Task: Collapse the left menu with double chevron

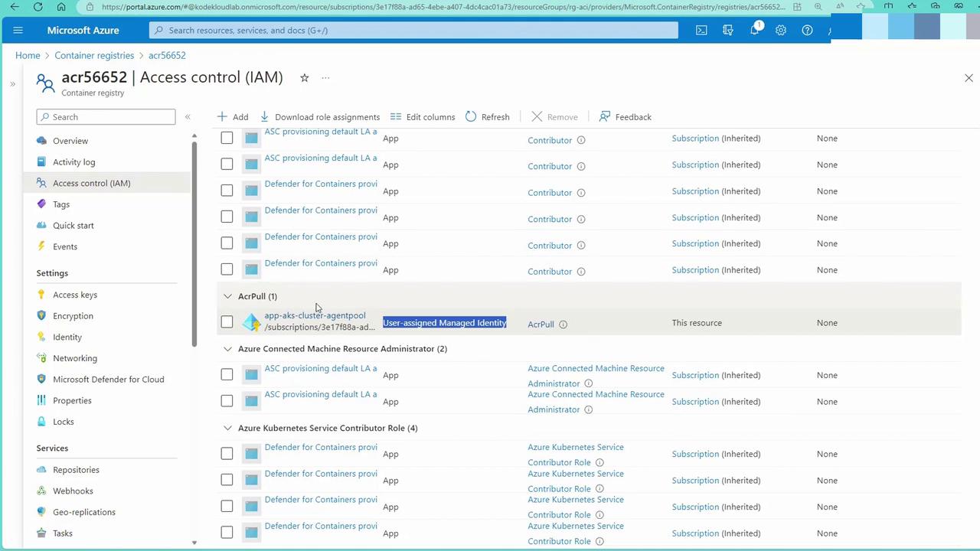Action: coord(188,117)
